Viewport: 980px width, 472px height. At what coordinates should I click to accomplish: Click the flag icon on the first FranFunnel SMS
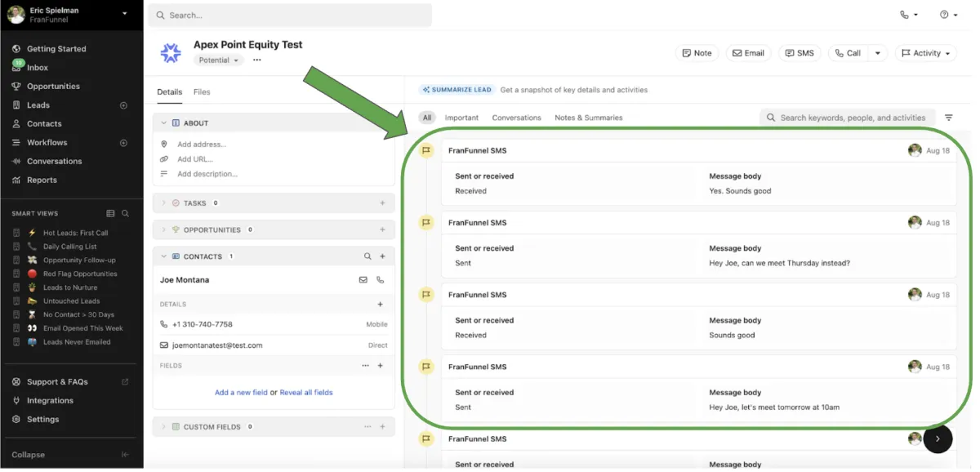(425, 150)
